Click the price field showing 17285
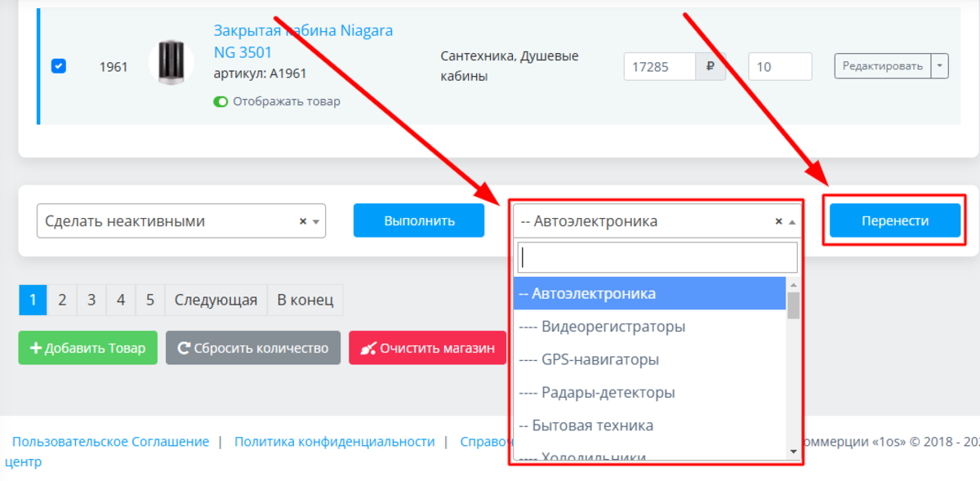 [660, 67]
